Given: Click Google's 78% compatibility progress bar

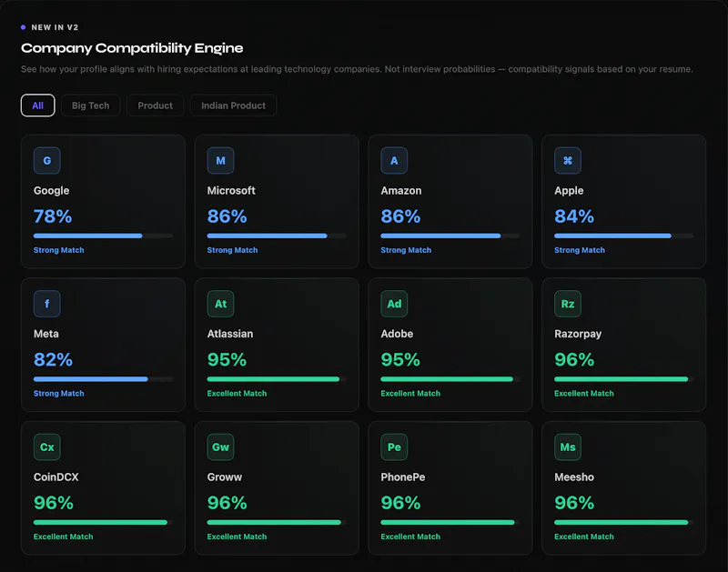Looking at the screenshot, I should pyautogui.click(x=103, y=236).
